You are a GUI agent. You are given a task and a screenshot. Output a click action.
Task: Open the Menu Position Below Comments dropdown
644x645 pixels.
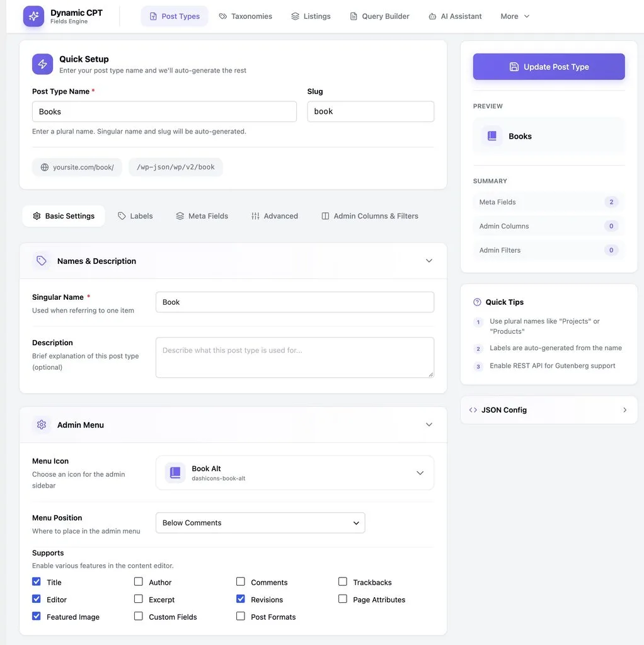pos(260,523)
